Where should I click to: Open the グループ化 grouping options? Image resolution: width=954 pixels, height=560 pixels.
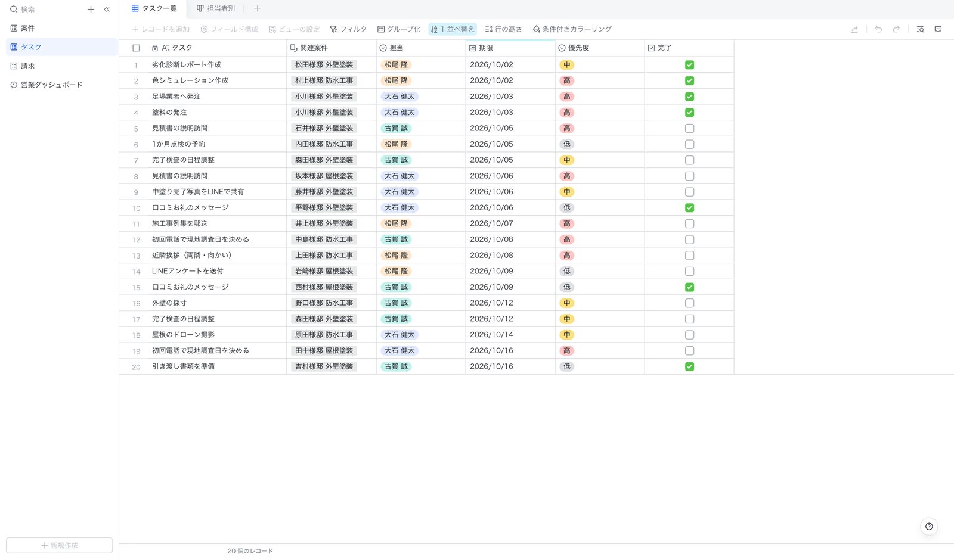point(399,29)
